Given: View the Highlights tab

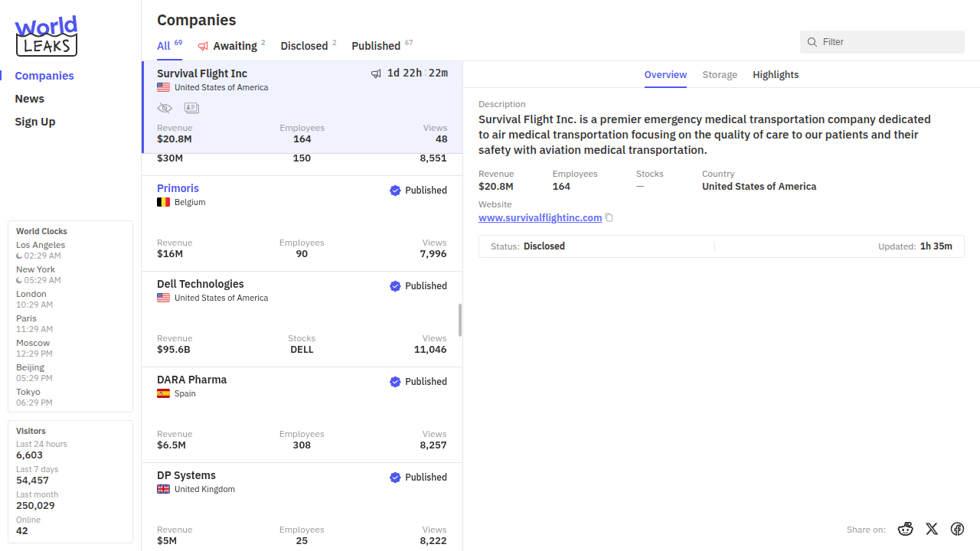Looking at the screenshot, I should tap(776, 74).
